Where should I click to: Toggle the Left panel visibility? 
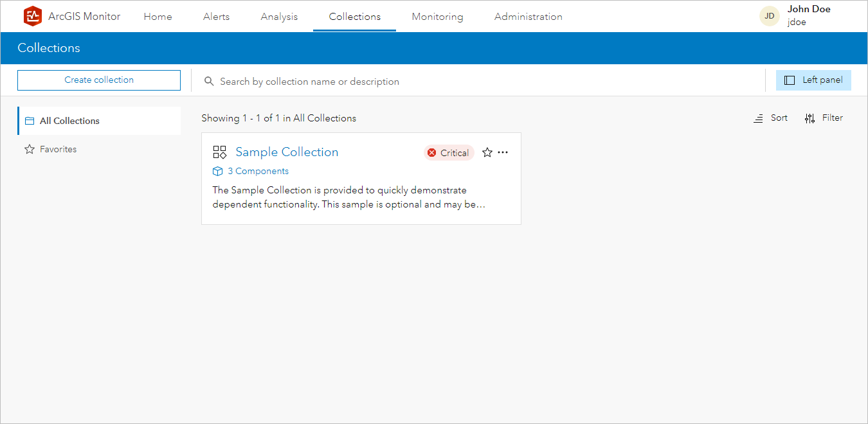click(x=813, y=80)
